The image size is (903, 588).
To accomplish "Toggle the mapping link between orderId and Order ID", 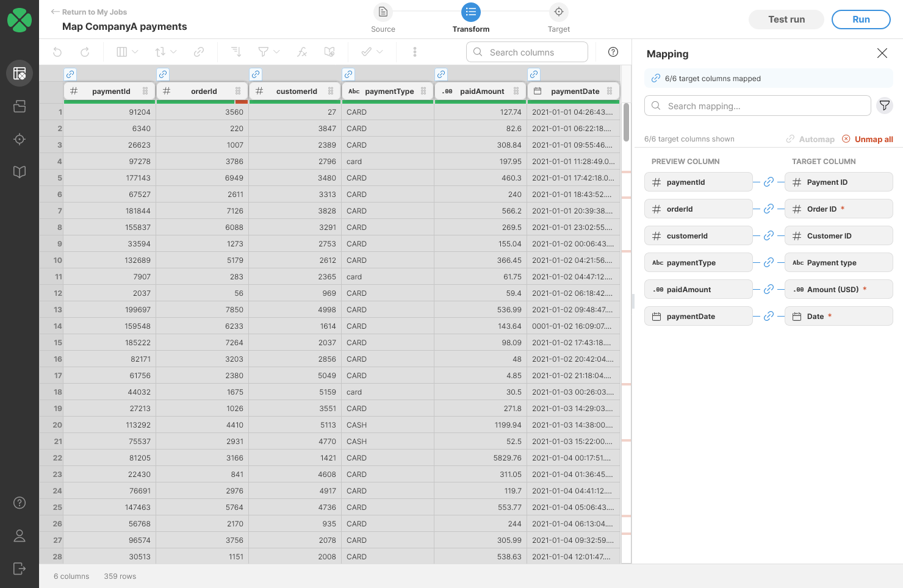I will tap(769, 209).
